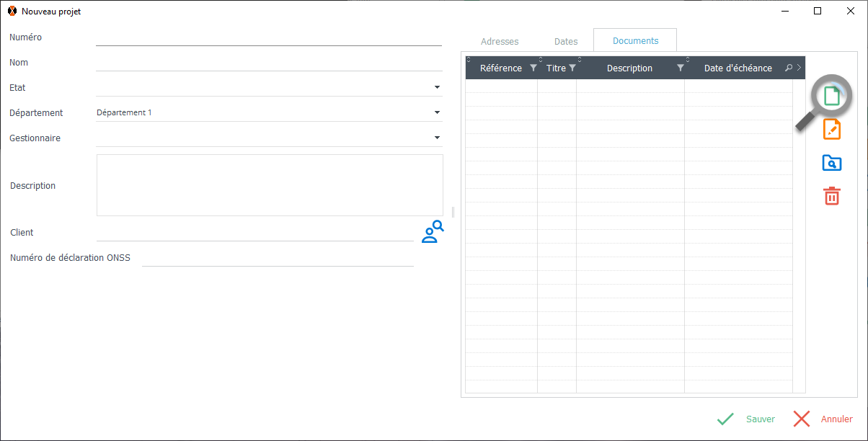868x441 pixels.
Task: Expand the Etat dropdown
Action: [x=437, y=87]
